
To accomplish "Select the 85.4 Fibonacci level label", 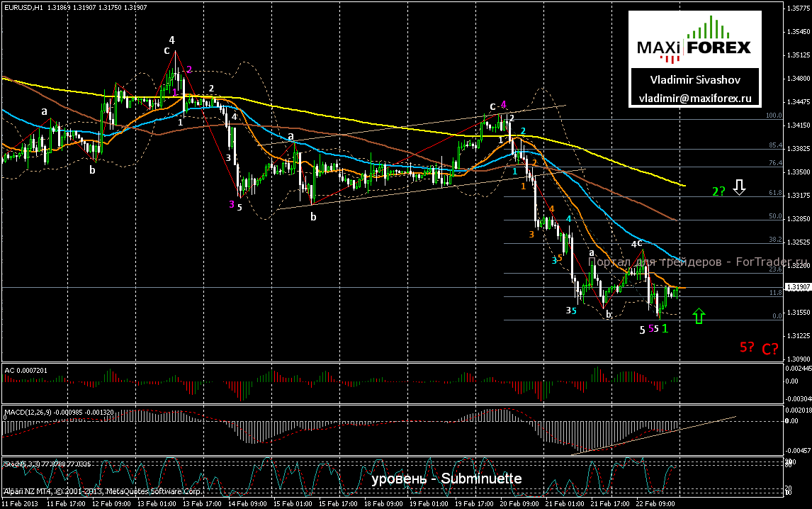I will (775, 145).
